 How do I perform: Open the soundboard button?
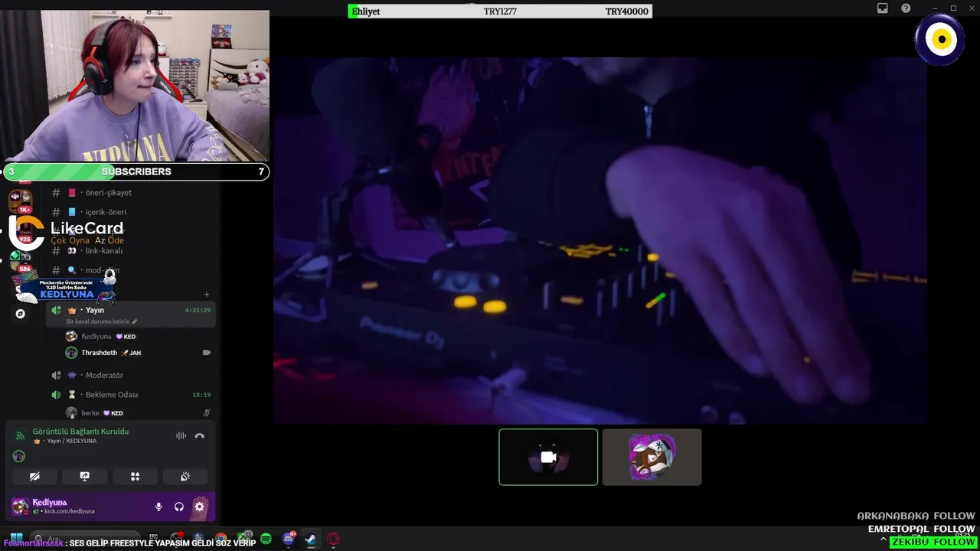click(185, 476)
